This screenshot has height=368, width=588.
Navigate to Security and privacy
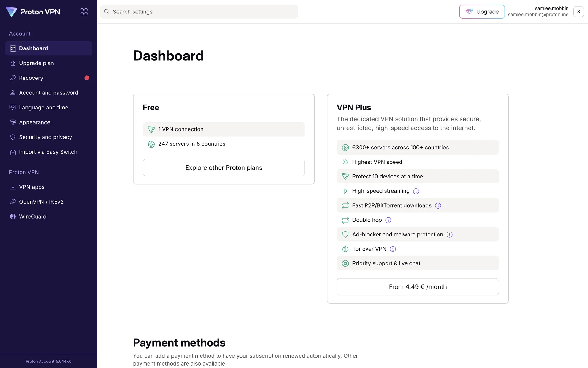[45, 137]
